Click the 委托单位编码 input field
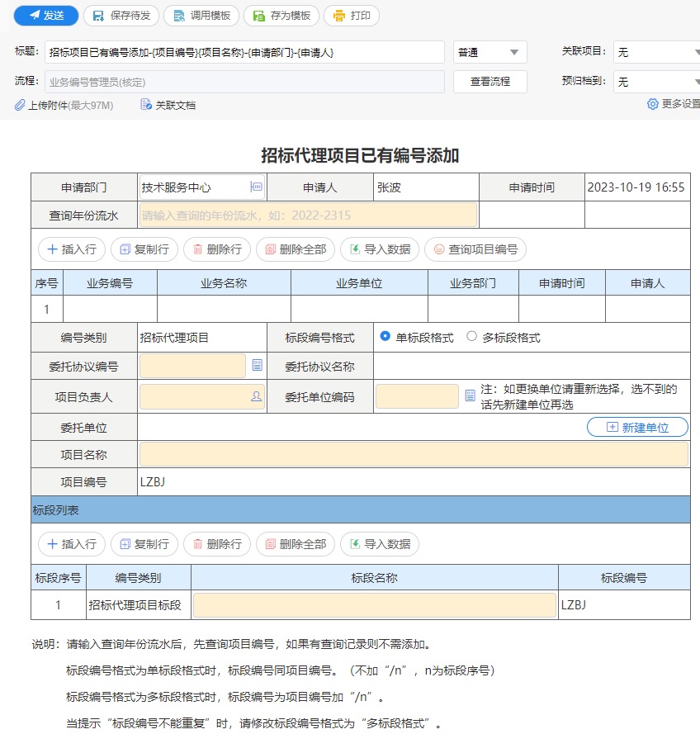Screen dimensions: 700x734 coord(417,396)
